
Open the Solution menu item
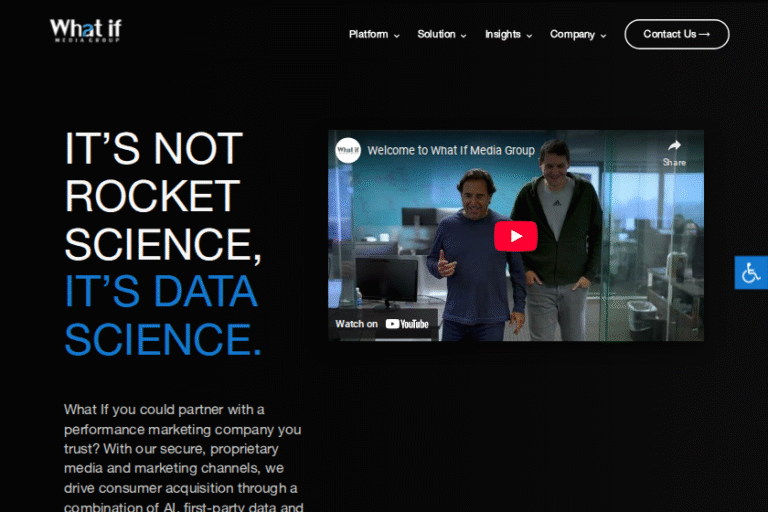tap(436, 34)
